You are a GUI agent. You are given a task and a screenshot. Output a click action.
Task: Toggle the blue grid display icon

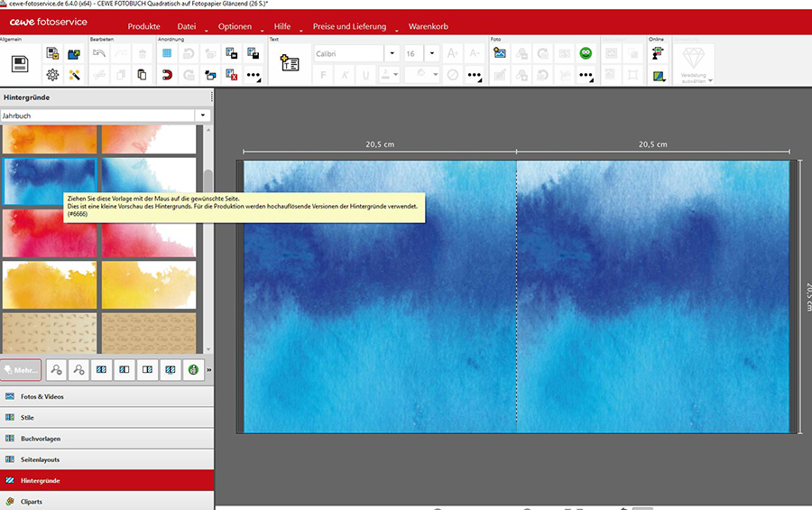pos(167,53)
